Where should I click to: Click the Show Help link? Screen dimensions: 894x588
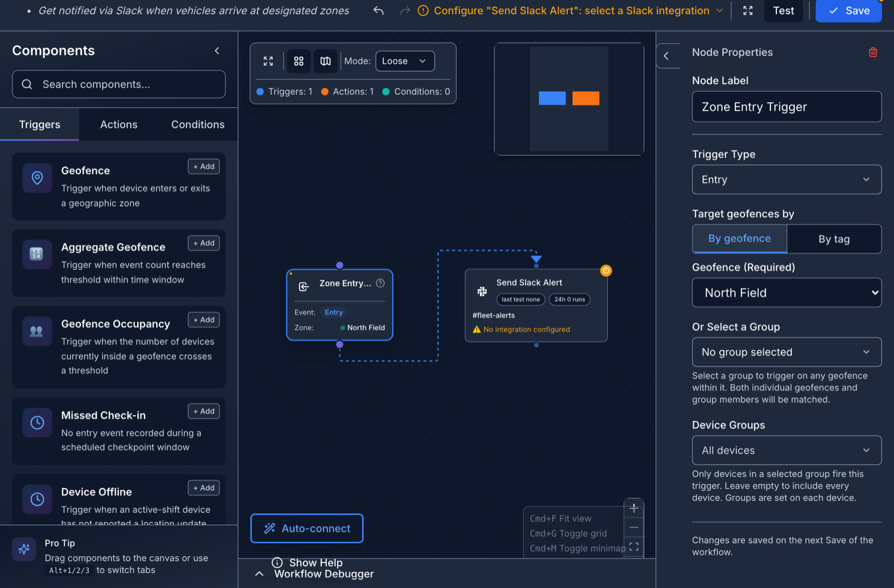316,562
